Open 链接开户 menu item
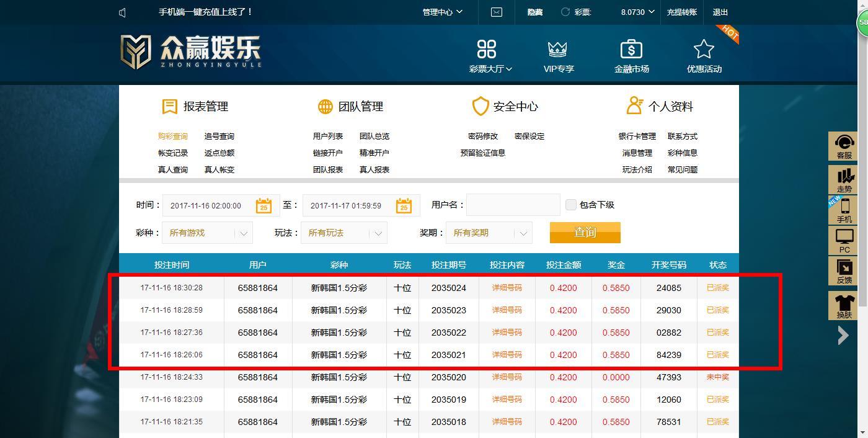This screenshot has height=438, width=868. [328, 153]
